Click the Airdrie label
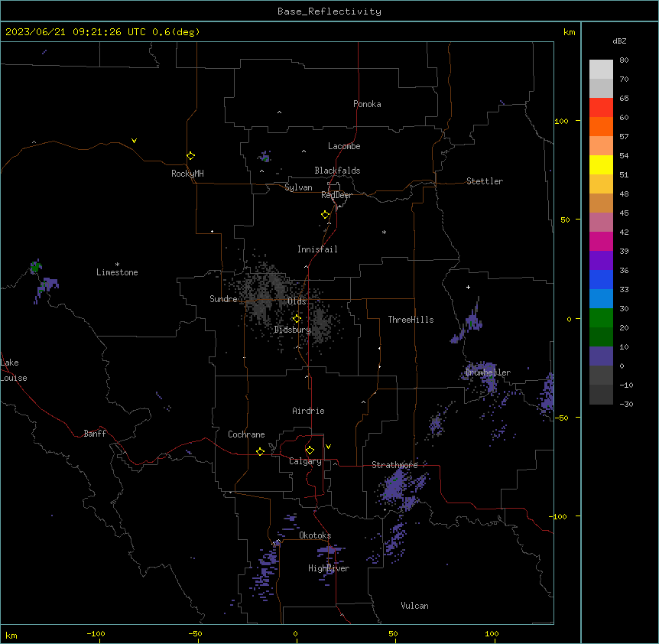Image resolution: width=659 pixels, height=644 pixels. (308, 411)
